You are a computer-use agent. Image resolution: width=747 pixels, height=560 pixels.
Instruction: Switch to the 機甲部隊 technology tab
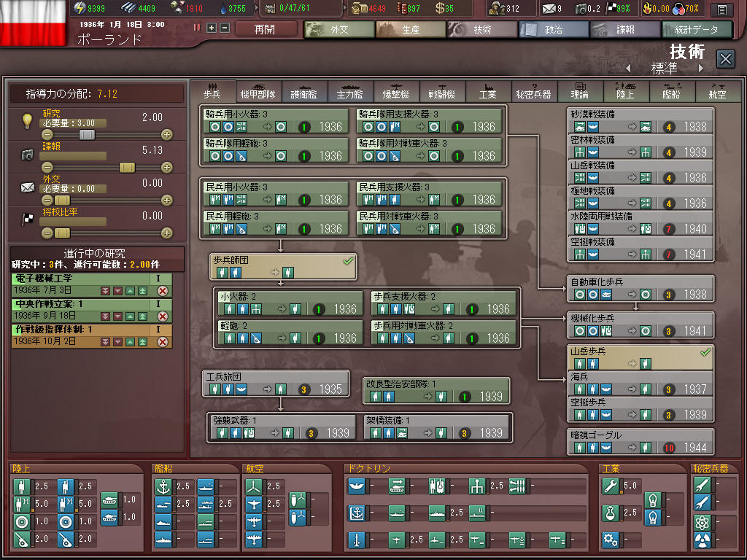(x=258, y=91)
